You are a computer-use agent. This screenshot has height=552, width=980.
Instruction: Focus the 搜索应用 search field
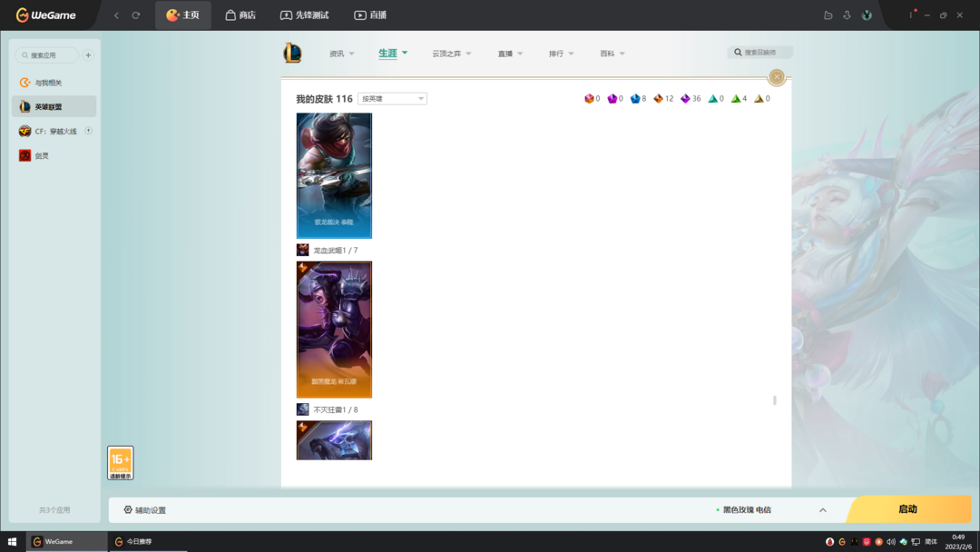coord(47,55)
